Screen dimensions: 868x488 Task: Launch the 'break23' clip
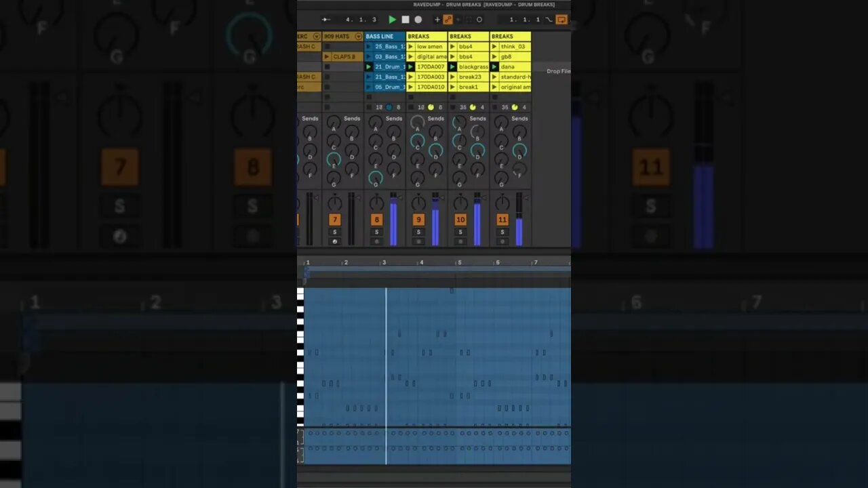(452, 77)
